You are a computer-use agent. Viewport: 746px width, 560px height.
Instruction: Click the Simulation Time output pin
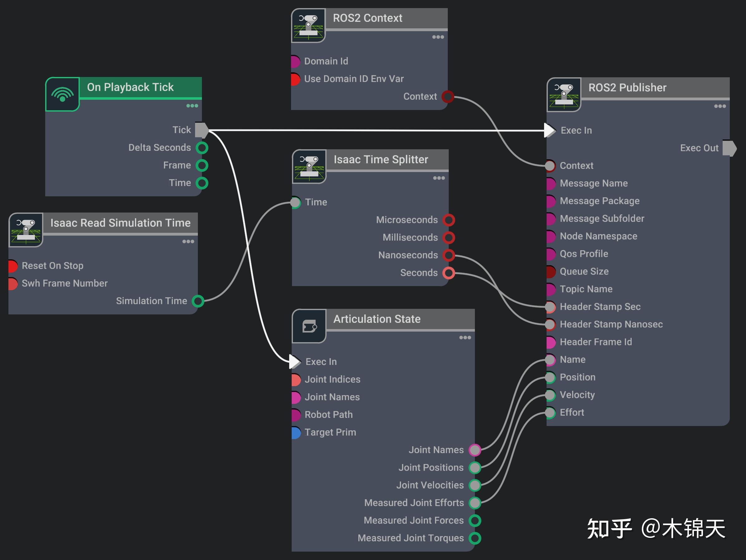198,301
